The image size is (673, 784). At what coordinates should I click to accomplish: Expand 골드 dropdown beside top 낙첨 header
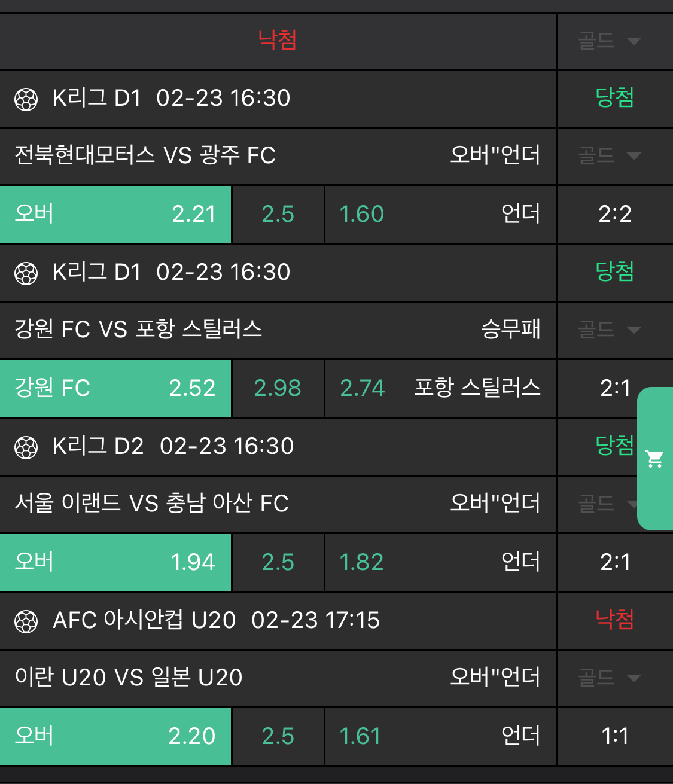[609, 41]
